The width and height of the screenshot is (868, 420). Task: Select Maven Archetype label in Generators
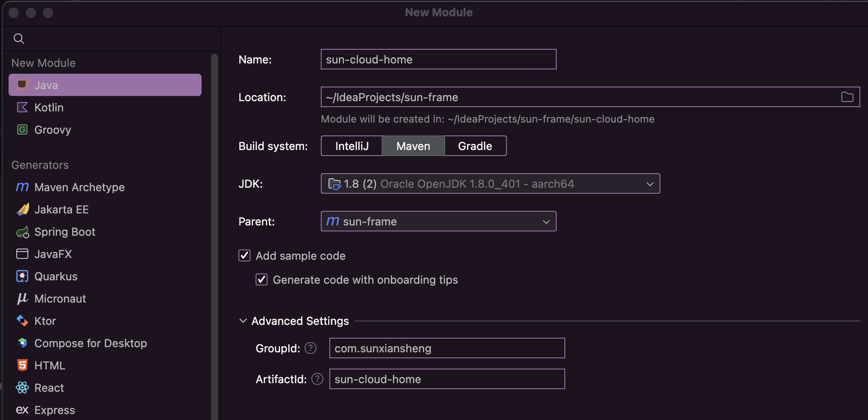pyautogui.click(x=79, y=187)
